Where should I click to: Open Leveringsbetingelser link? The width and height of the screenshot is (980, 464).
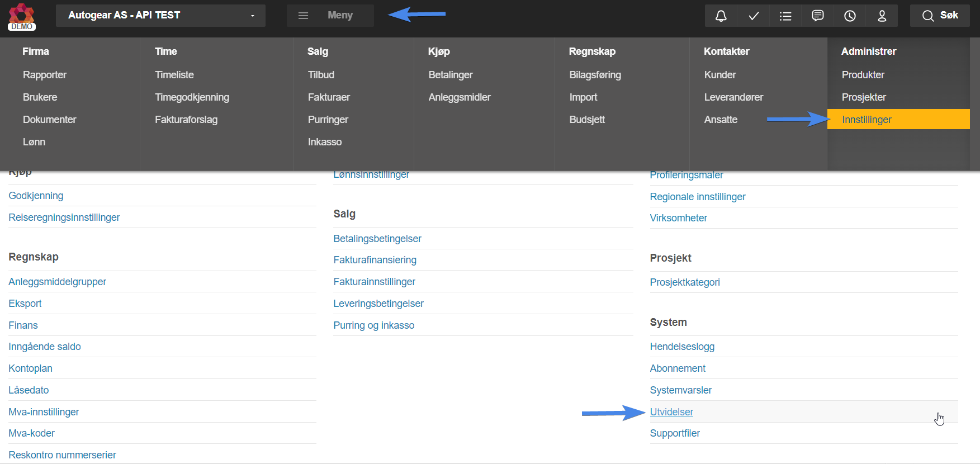point(378,304)
